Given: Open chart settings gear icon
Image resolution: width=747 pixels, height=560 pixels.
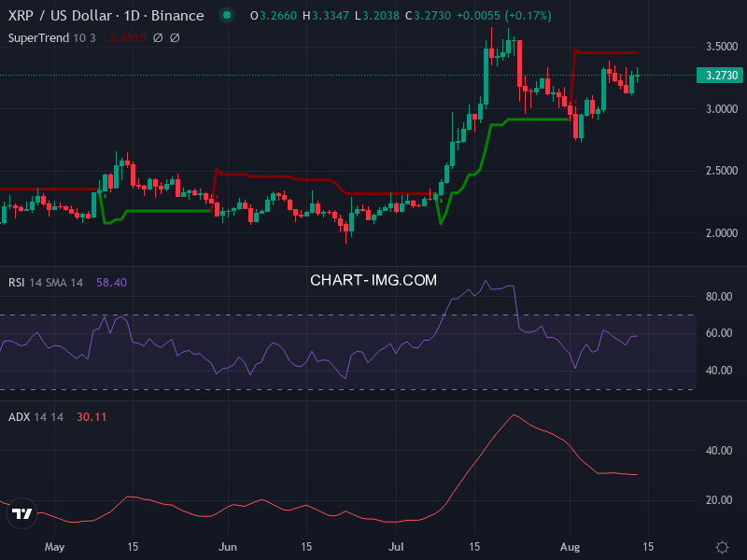Looking at the screenshot, I should click(x=722, y=547).
